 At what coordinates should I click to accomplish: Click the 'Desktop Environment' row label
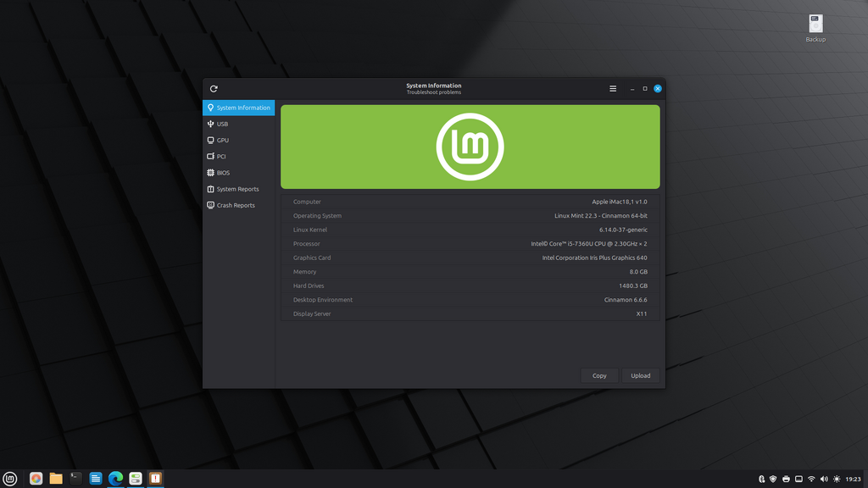tap(323, 300)
